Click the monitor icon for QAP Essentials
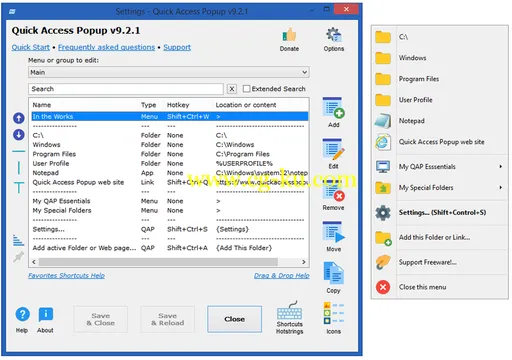This screenshot has width=512, height=360. pyautogui.click(x=383, y=166)
